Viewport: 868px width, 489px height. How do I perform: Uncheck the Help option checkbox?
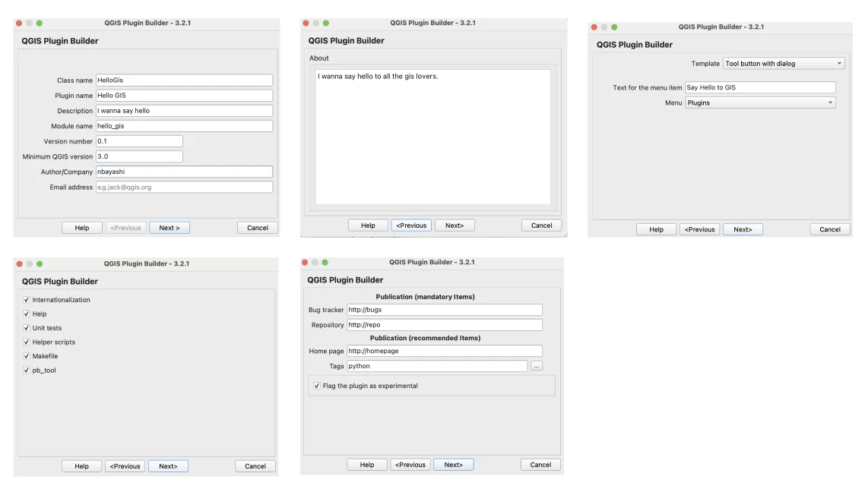point(26,314)
